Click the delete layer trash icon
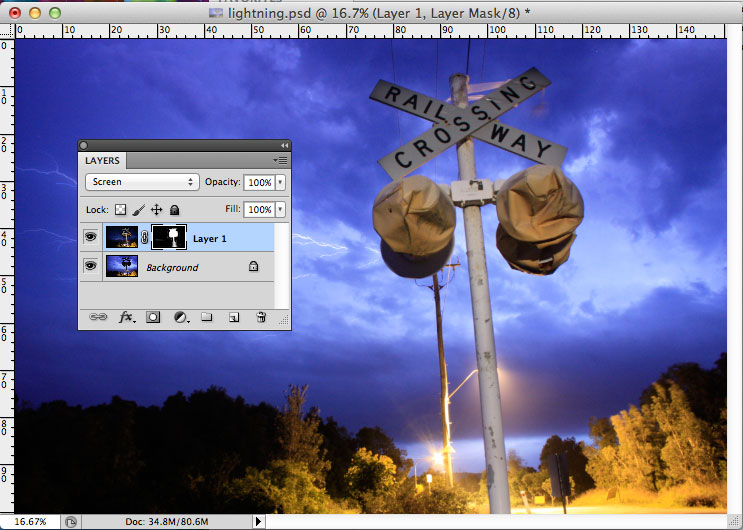This screenshot has height=530, width=743. (261, 317)
